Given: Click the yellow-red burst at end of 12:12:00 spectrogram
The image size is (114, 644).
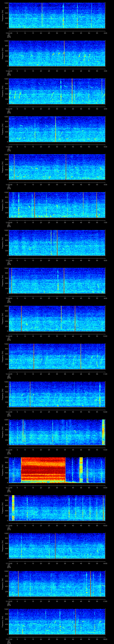Looking at the screenshot, I should (103, 432).
